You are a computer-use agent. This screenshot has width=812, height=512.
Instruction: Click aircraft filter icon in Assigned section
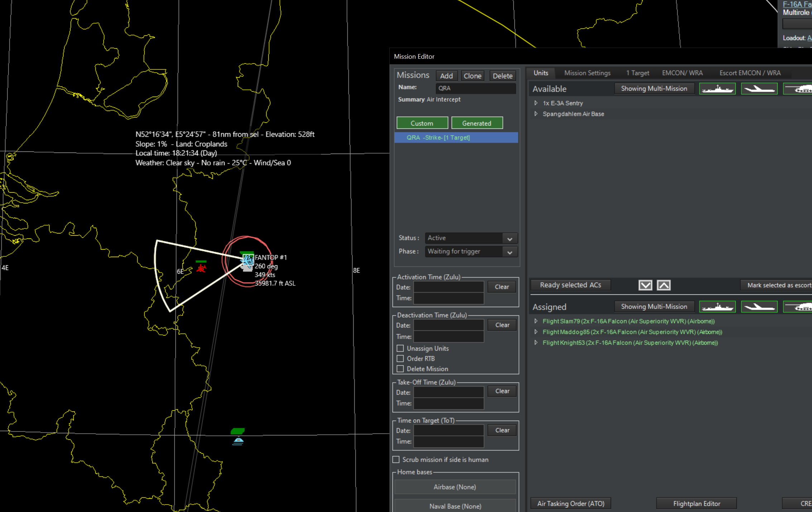759,307
